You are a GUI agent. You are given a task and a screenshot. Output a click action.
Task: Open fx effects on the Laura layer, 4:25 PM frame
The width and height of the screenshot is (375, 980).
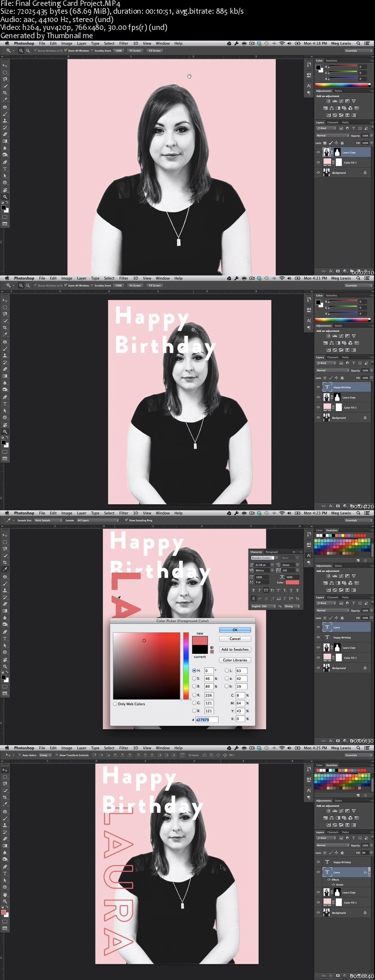[x=365, y=872]
